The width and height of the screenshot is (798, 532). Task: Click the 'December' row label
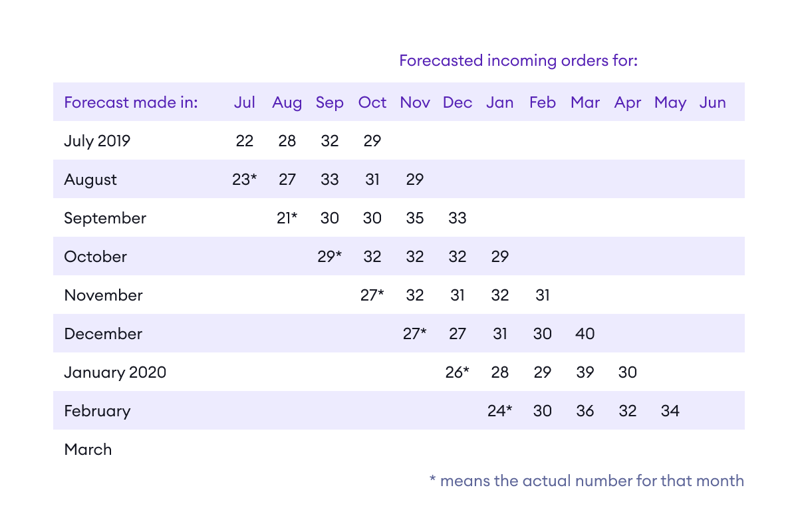point(103,334)
